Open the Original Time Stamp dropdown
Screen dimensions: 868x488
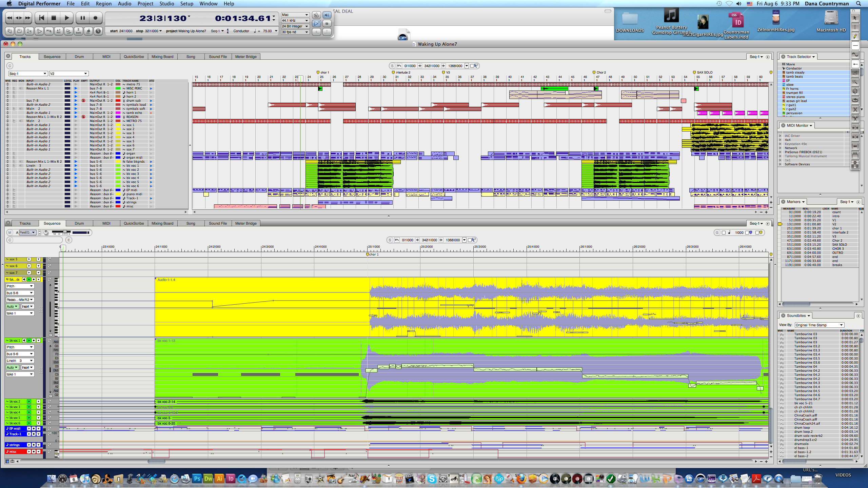(819, 325)
